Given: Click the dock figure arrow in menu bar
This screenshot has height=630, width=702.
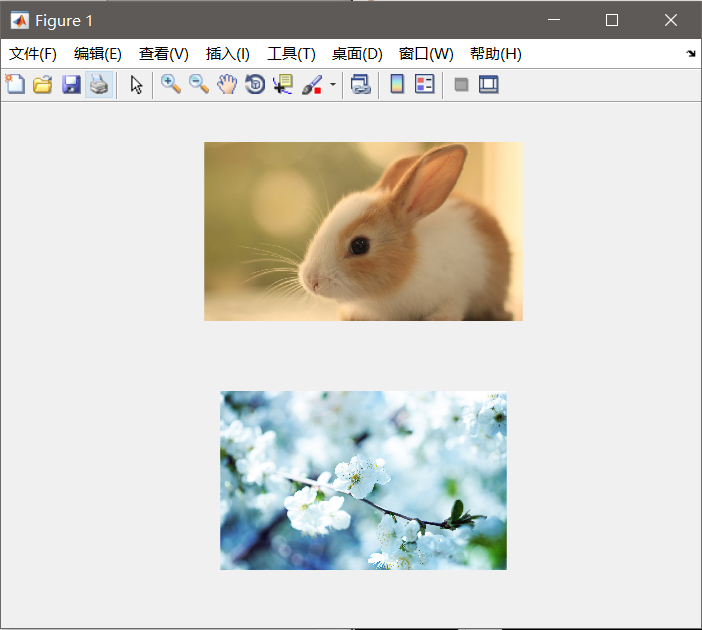Looking at the screenshot, I should pos(690,54).
